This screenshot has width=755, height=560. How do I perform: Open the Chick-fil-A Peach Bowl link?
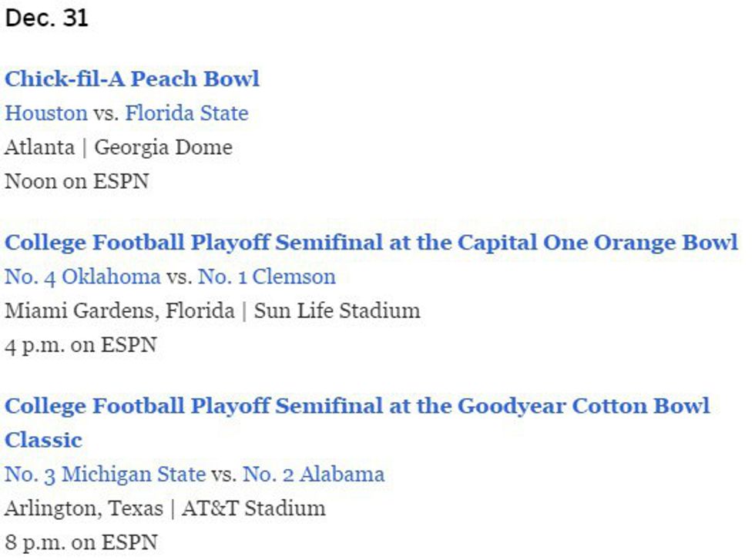click(132, 79)
